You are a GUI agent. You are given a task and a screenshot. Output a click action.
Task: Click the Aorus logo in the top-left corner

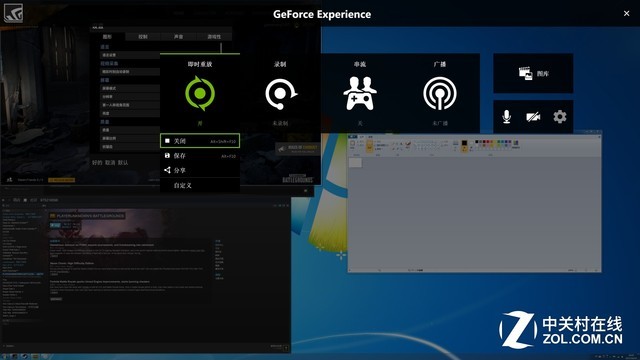pos(13,13)
